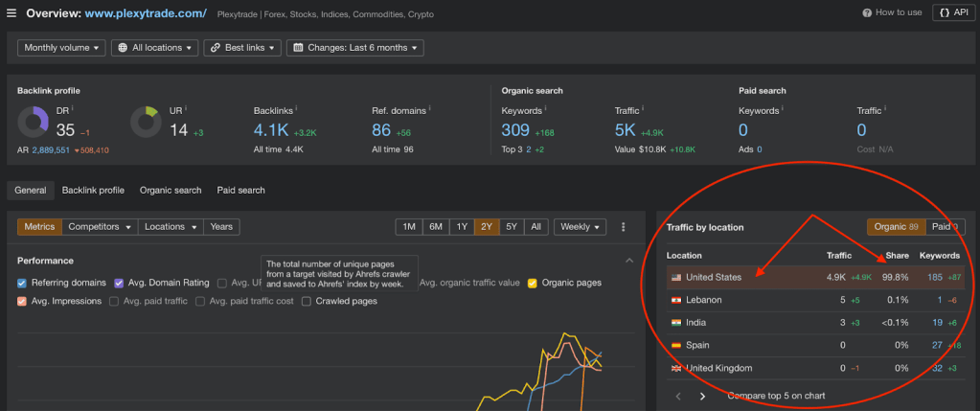The width and height of the screenshot is (980, 411).
Task: Select Organic 89 in Traffic by location
Action: point(896,227)
